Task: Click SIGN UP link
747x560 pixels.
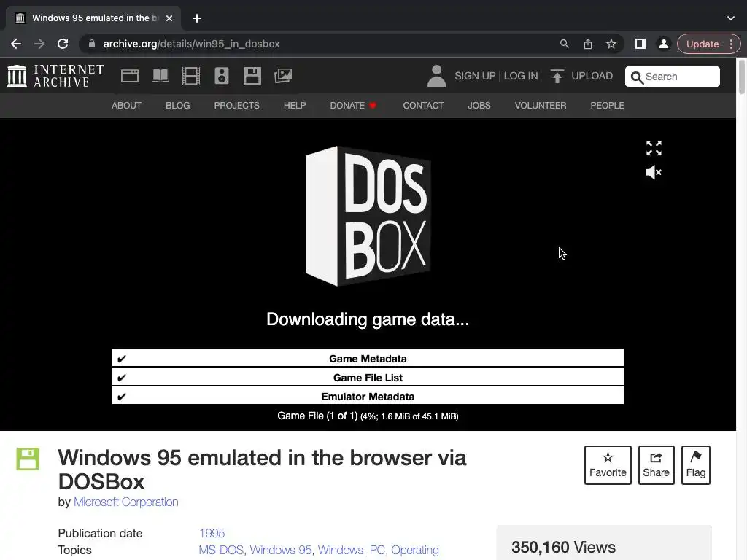Action: point(475,76)
